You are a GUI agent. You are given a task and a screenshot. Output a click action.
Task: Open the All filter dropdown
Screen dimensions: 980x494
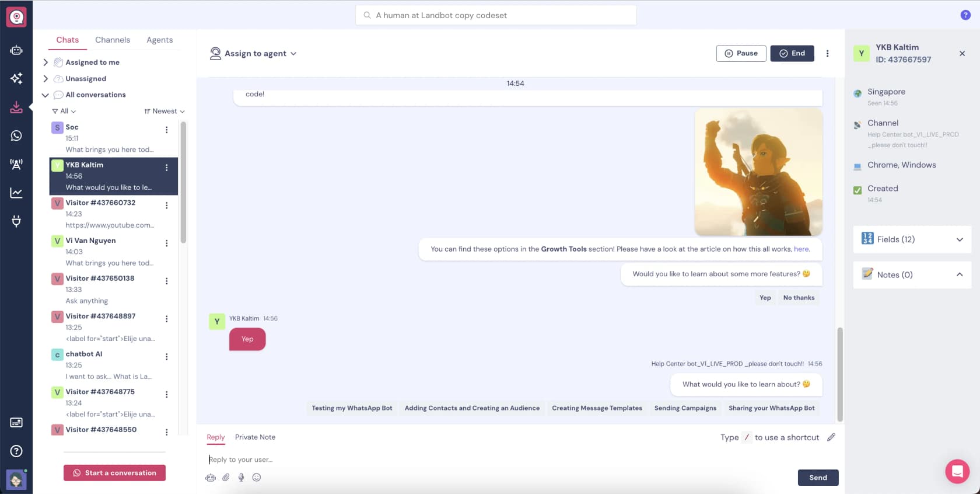64,112
